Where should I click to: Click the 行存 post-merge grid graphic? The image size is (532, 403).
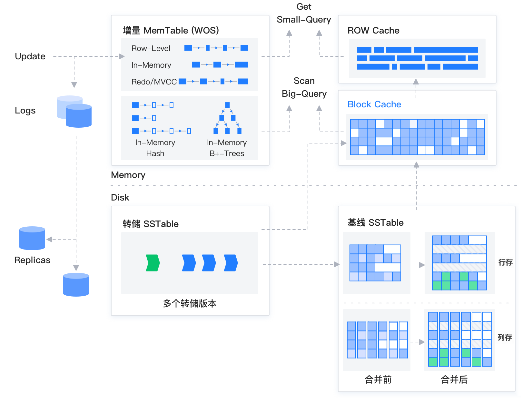[x=459, y=263]
